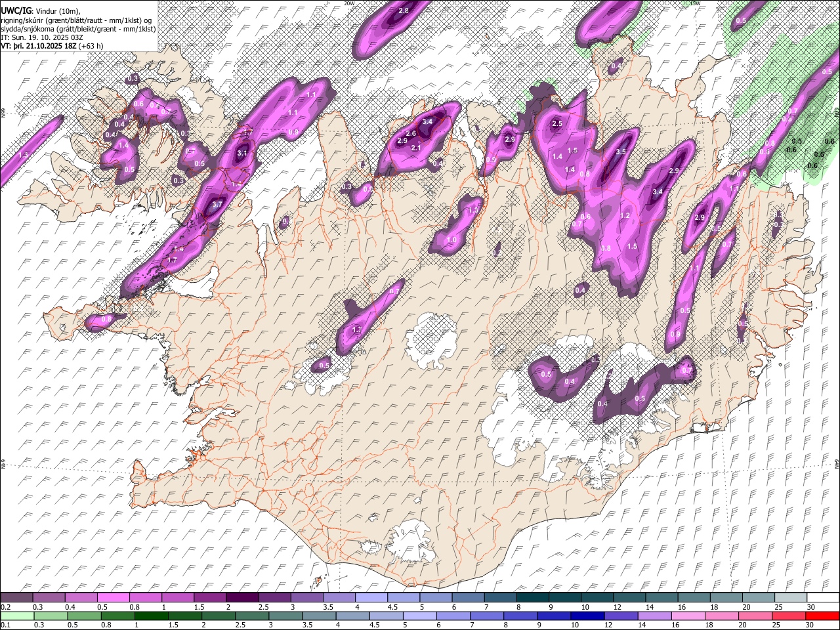The height and width of the screenshot is (630, 840).
Task: Click the white snow legend swatch after 30
Action: pyautogui.click(x=824, y=597)
